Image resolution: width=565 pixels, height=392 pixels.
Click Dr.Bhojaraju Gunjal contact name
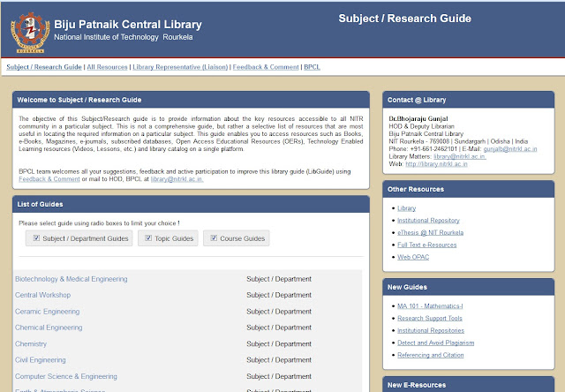tap(418, 118)
